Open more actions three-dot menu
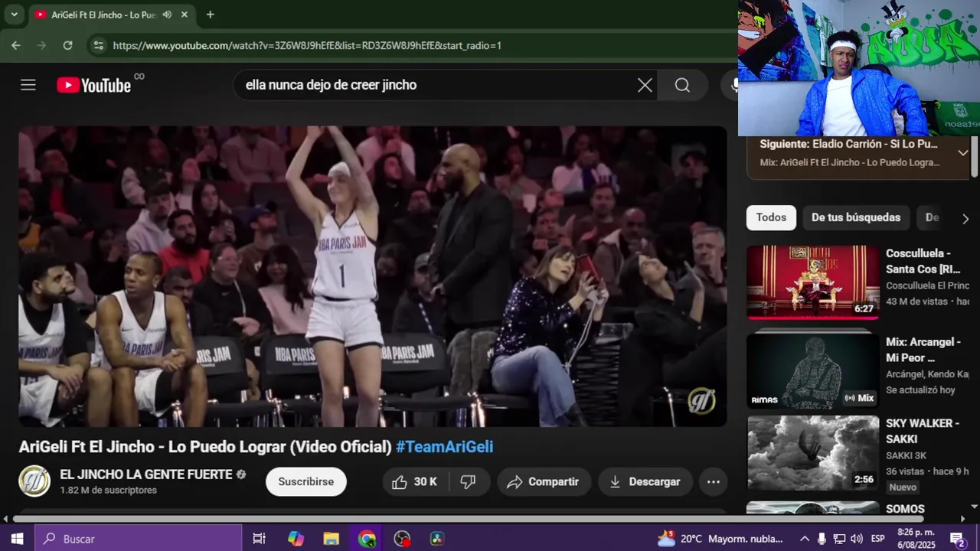Image resolution: width=980 pixels, height=551 pixels. [713, 481]
